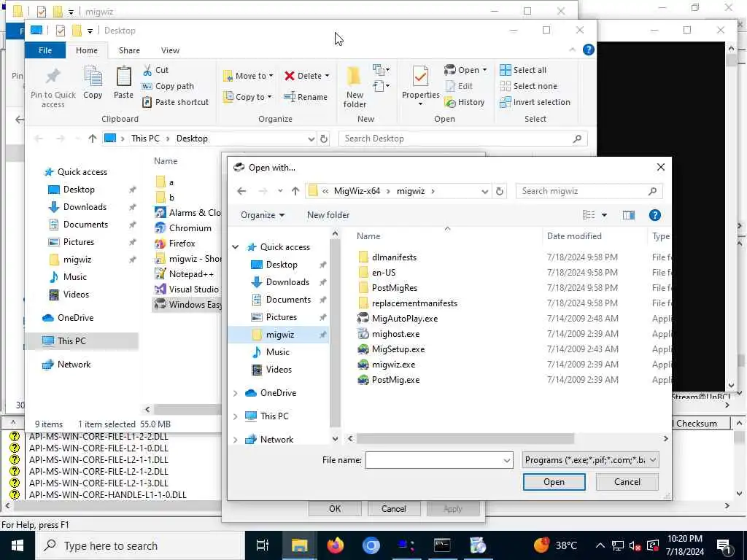
Task: Go back in Open with dialog
Action: [x=241, y=191]
